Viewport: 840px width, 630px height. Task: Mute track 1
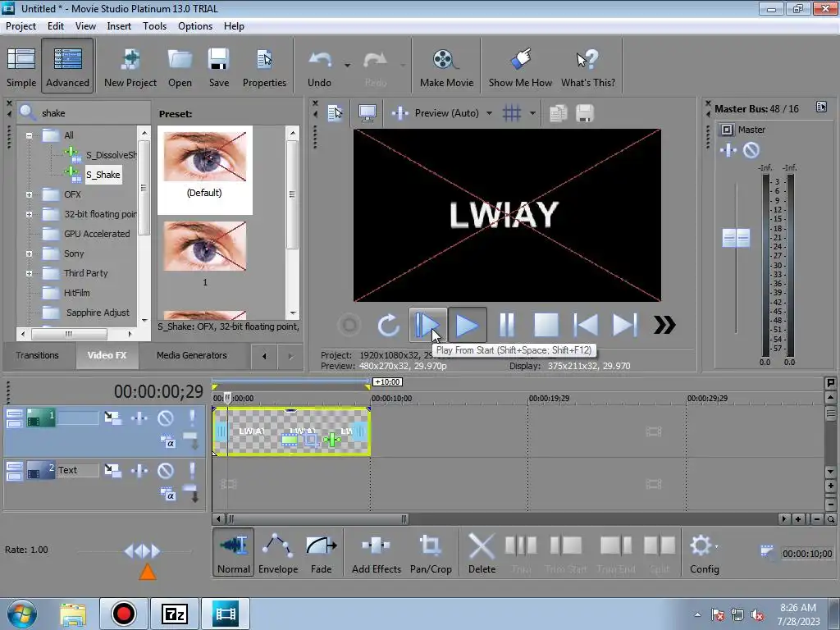coord(166,418)
